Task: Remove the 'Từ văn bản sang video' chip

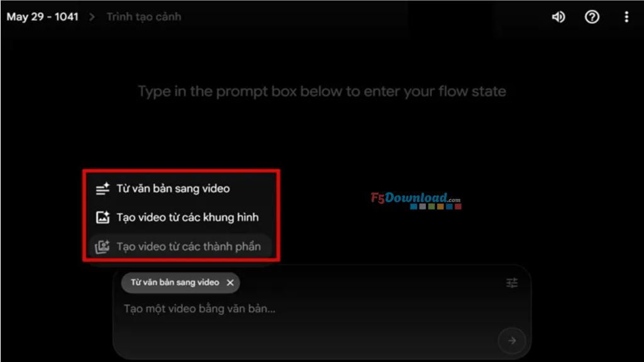Action: pyautogui.click(x=230, y=283)
